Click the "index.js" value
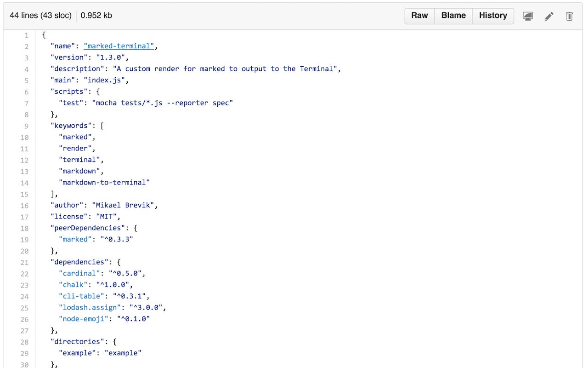588x368 pixels. [x=104, y=80]
